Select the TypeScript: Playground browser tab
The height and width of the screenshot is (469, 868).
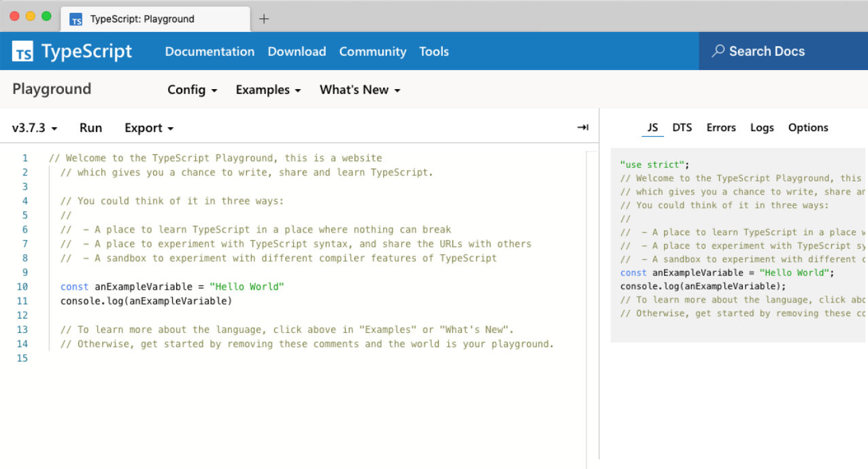pyautogui.click(x=154, y=19)
